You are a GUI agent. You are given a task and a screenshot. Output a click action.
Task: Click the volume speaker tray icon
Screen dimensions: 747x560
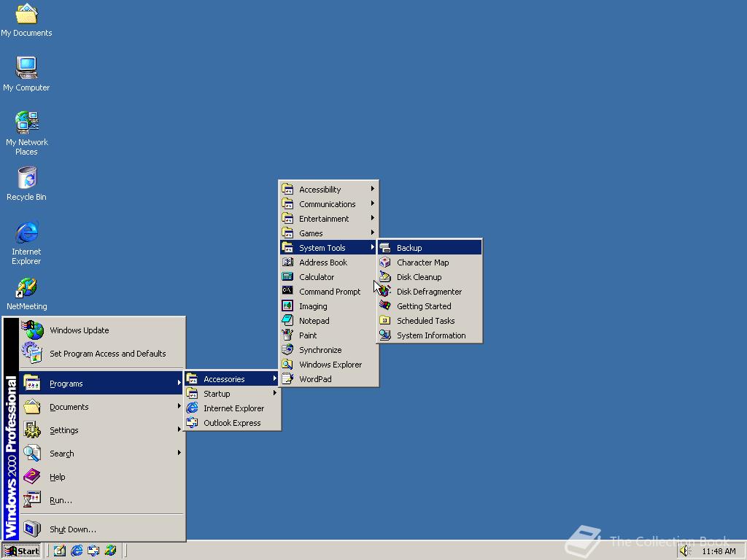tap(685, 551)
